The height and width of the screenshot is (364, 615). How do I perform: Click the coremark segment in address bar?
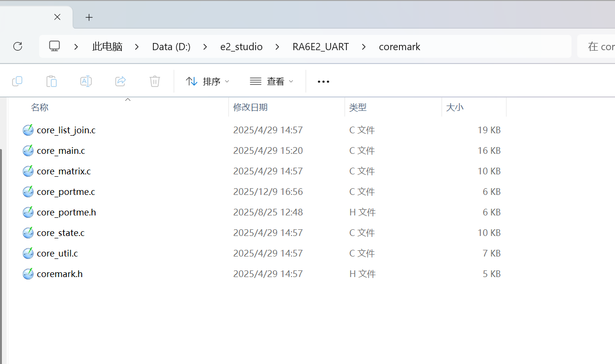click(x=399, y=47)
